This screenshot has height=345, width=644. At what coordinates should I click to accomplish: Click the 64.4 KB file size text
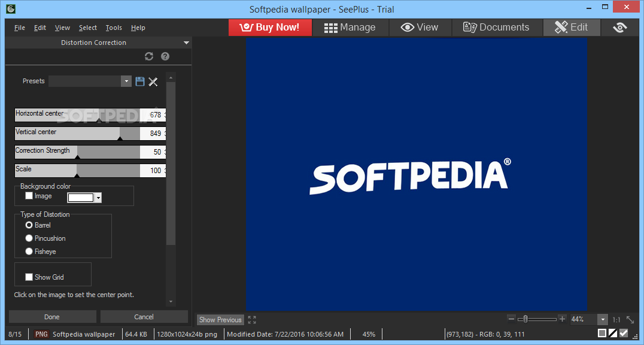coord(136,334)
